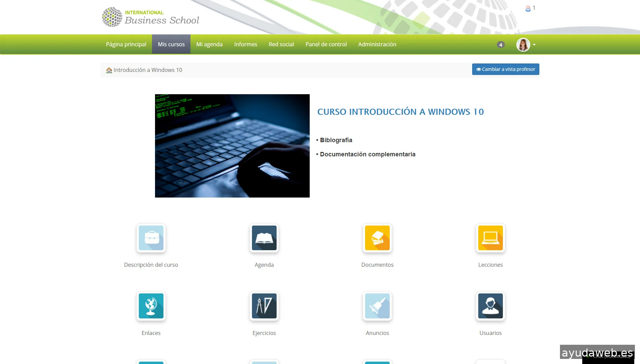
Task: Click the Introducción a Windows 10 breadcrumb link
Action: (148, 70)
